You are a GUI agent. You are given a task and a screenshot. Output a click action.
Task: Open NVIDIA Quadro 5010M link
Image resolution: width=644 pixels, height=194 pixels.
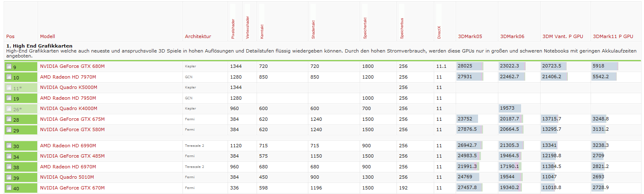click(67, 177)
